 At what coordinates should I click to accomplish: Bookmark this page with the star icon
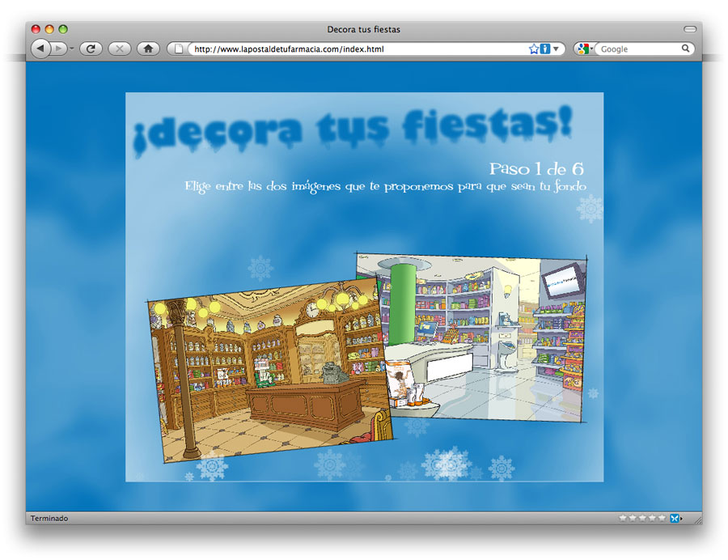tap(534, 49)
